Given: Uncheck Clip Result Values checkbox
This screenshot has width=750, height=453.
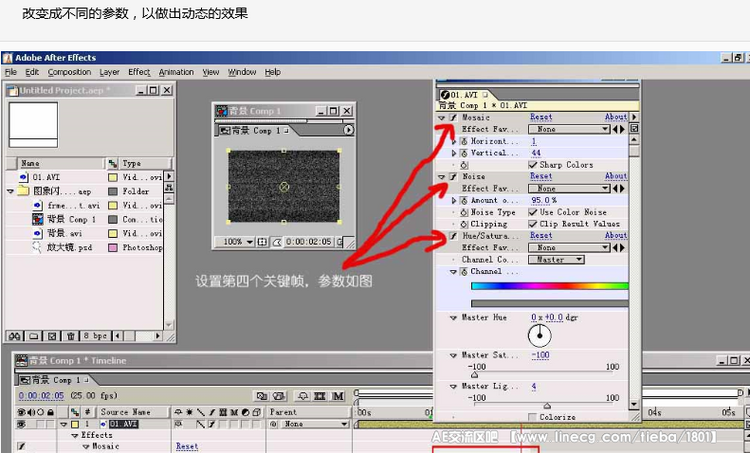Looking at the screenshot, I should tap(532, 224).
